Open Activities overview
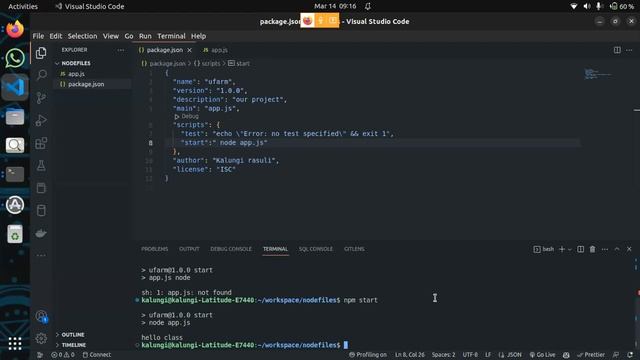Screen dimensions: 640x360 coord(23,6)
